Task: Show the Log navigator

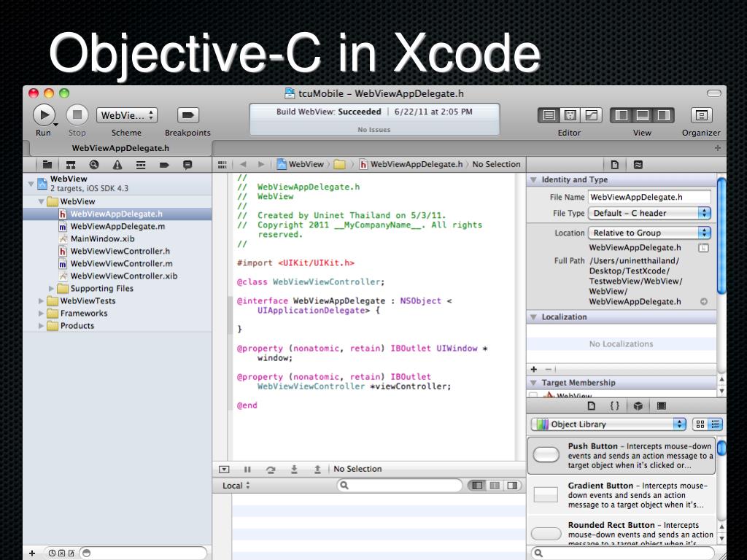Action: (x=187, y=165)
